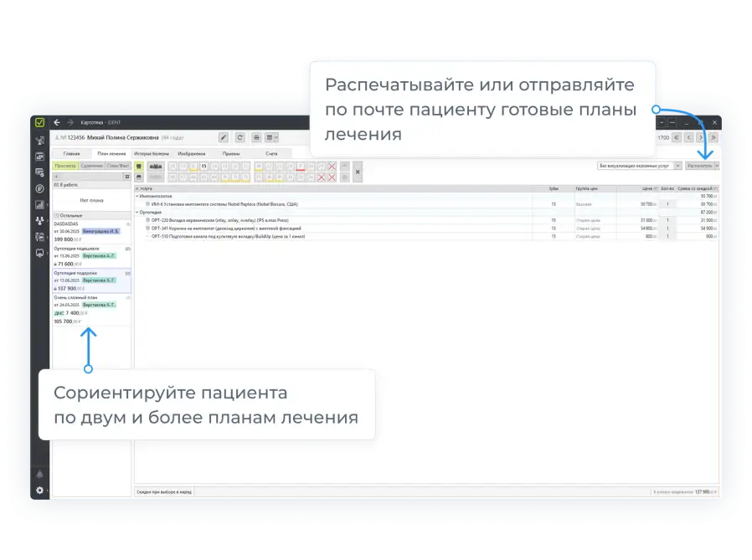Switch to the План/Факт view mode

coord(118,166)
